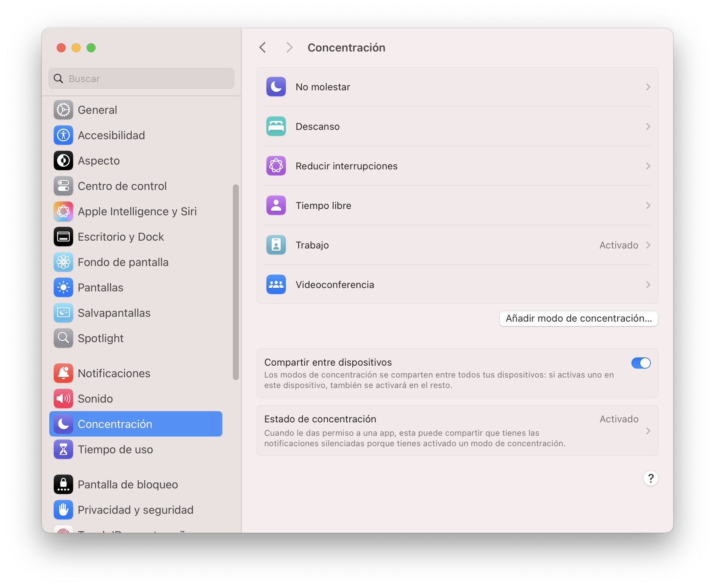The height and width of the screenshot is (588, 715).
Task: Click the Escritorio y Dock icon
Action: [63, 237]
